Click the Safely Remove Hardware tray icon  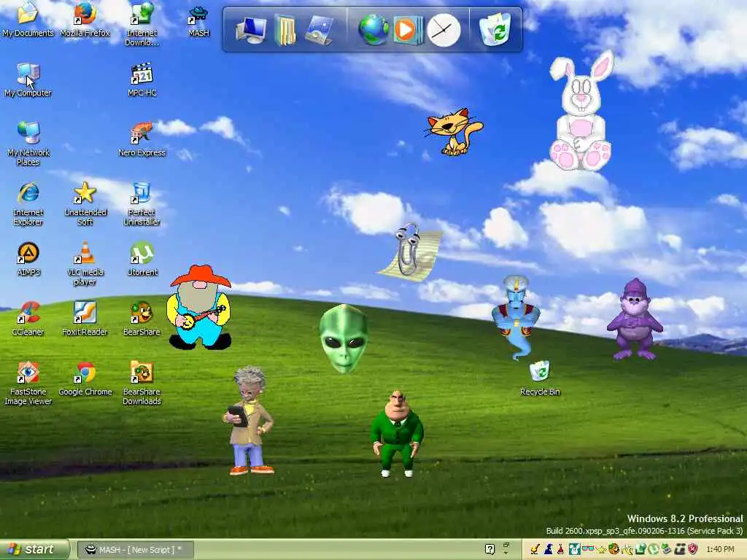click(x=667, y=550)
